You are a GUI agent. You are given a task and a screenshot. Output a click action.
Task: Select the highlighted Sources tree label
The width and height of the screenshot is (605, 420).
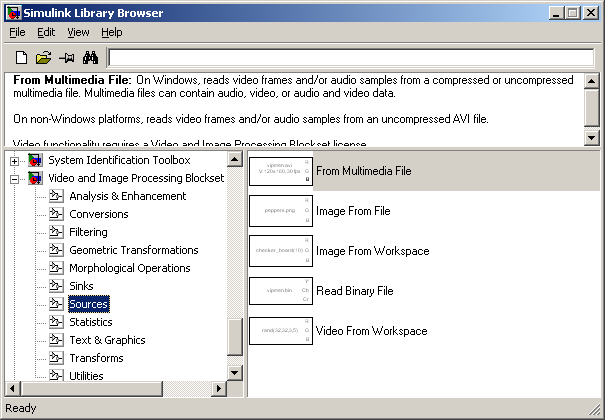click(x=89, y=304)
